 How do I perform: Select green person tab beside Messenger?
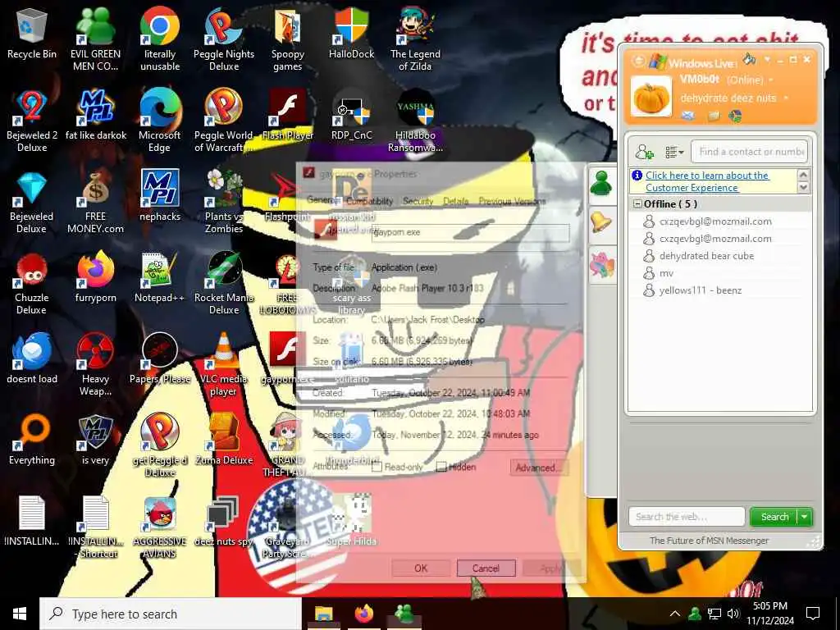[601, 185]
